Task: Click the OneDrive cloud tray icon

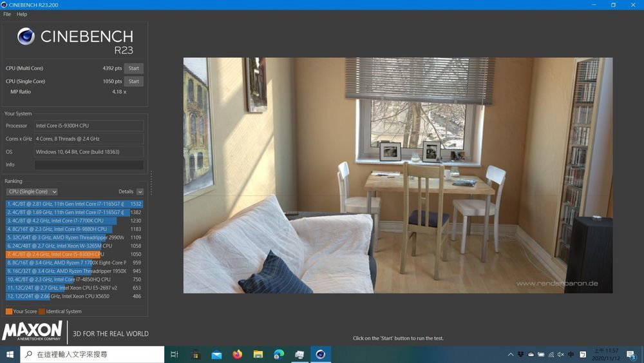Action: click(x=531, y=355)
